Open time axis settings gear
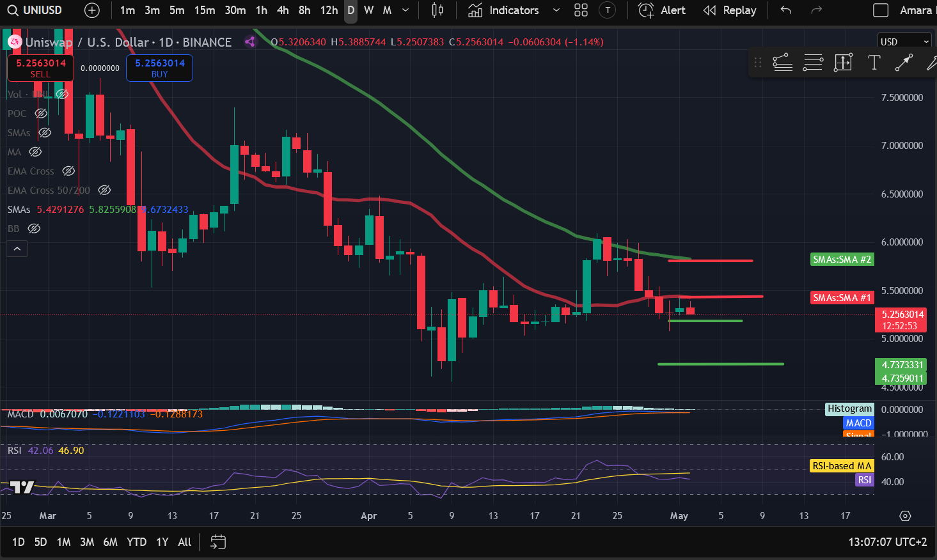 (905, 516)
